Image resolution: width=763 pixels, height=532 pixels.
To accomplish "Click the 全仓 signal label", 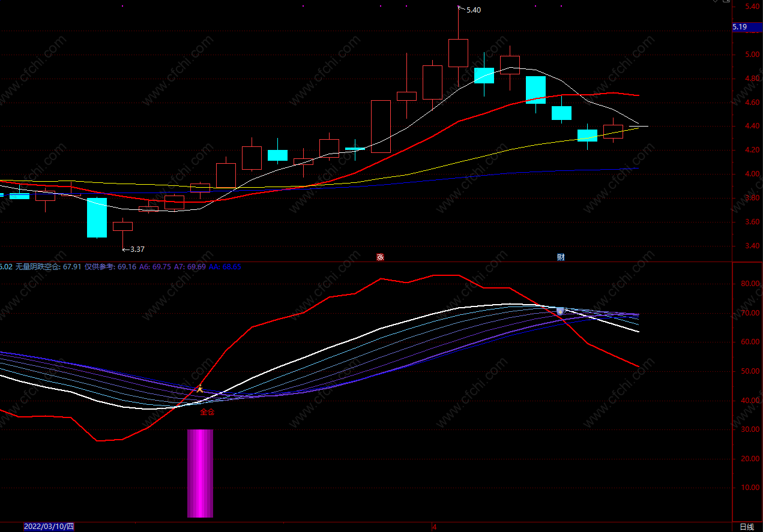I will (207, 412).
